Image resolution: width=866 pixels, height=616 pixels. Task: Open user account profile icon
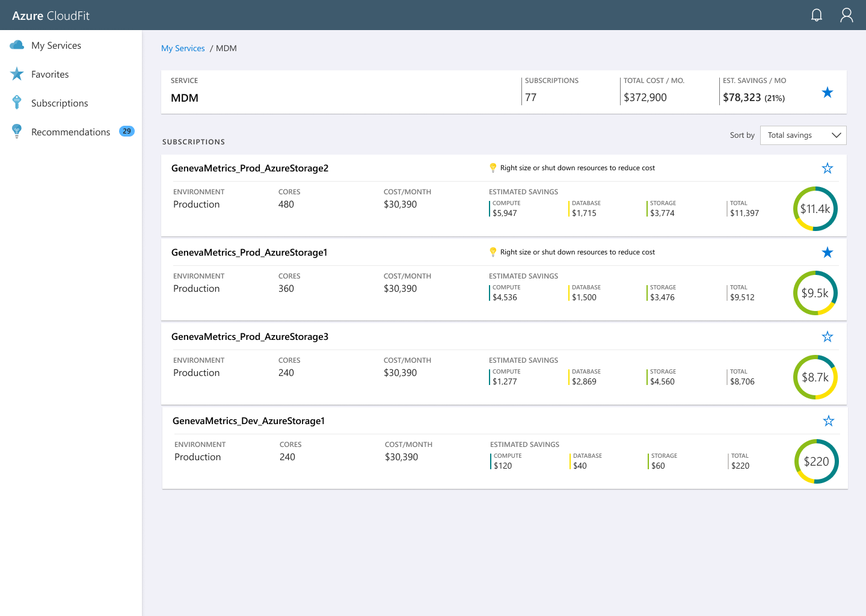(847, 15)
